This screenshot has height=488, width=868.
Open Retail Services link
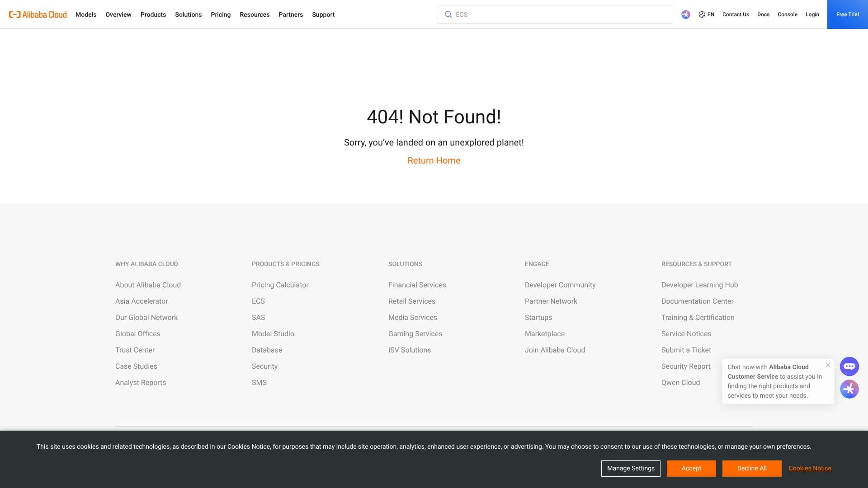tap(412, 301)
